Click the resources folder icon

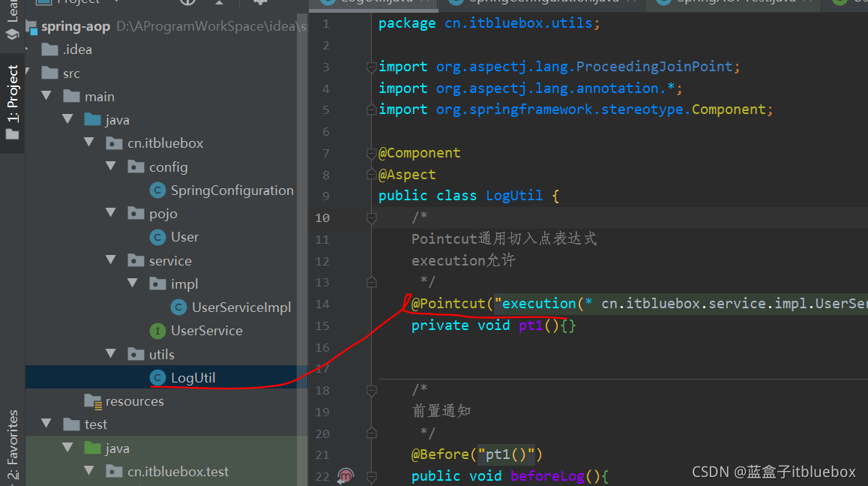coord(92,401)
